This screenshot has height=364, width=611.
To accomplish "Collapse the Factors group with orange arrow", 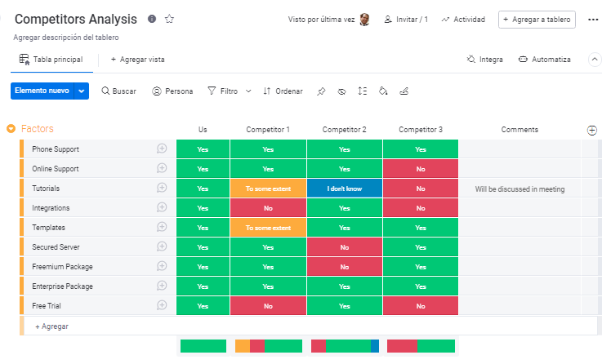I will pyautogui.click(x=11, y=129).
